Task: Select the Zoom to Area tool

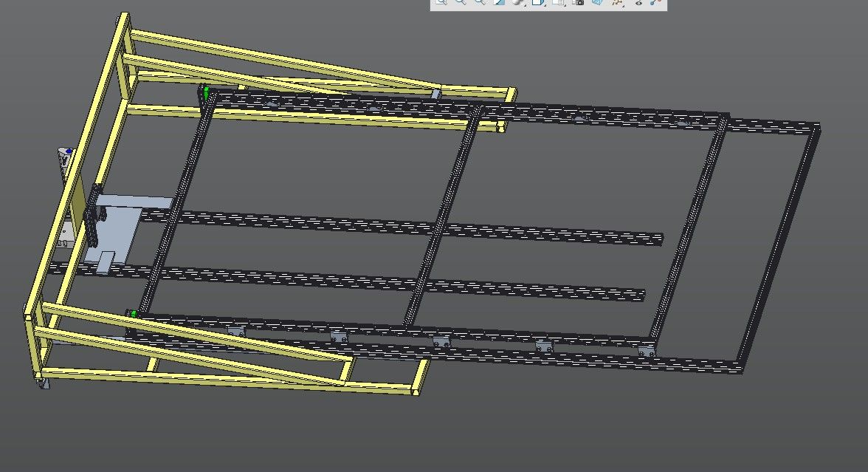Action: (x=460, y=3)
